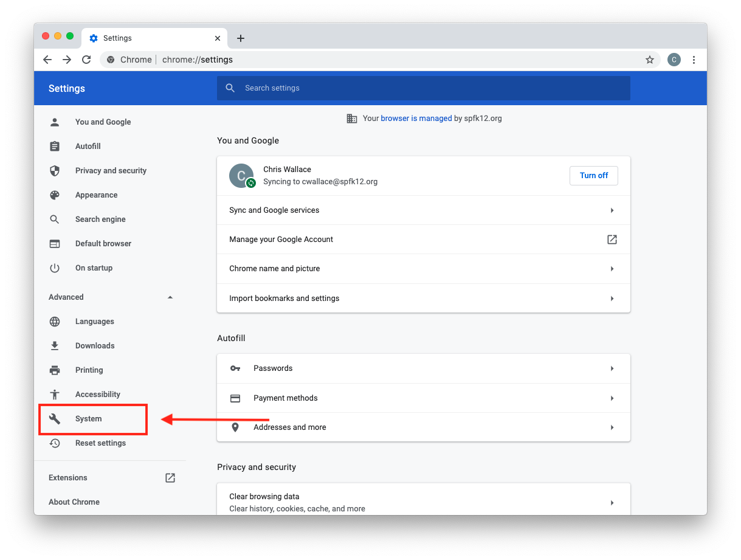
Task: Click the Accessibility figure icon
Action: pyautogui.click(x=55, y=395)
